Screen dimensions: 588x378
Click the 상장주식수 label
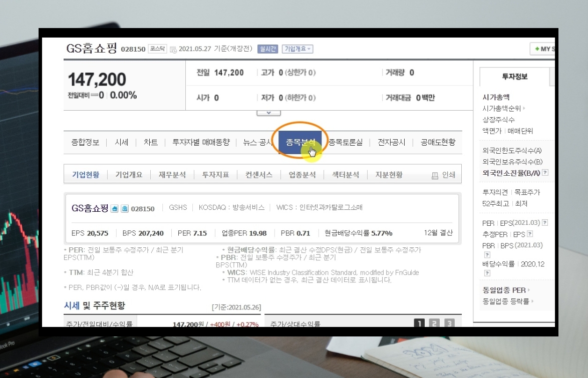coord(498,120)
